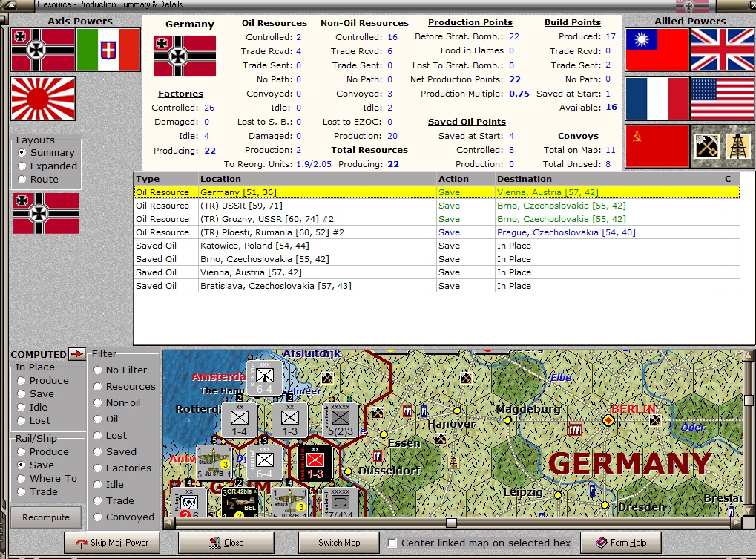This screenshot has height=559, width=756.
Task: Select the United Kingdom flag
Action: pyautogui.click(x=723, y=50)
